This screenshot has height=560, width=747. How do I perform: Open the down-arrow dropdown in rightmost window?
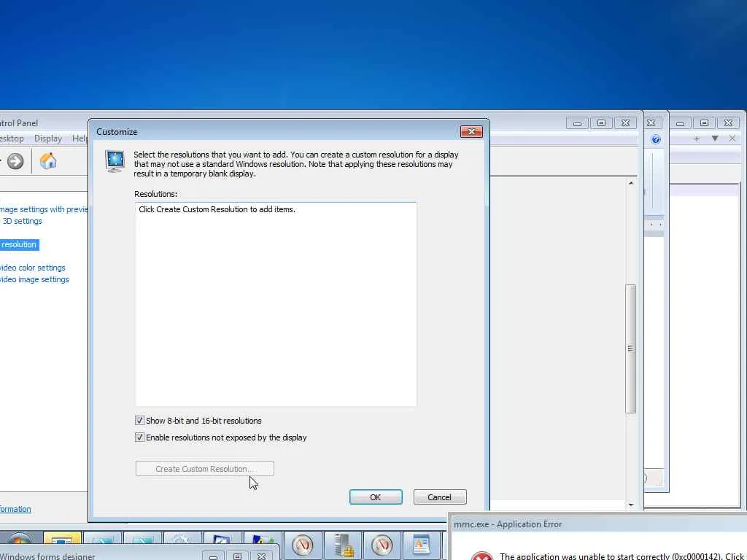(x=715, y=139)
